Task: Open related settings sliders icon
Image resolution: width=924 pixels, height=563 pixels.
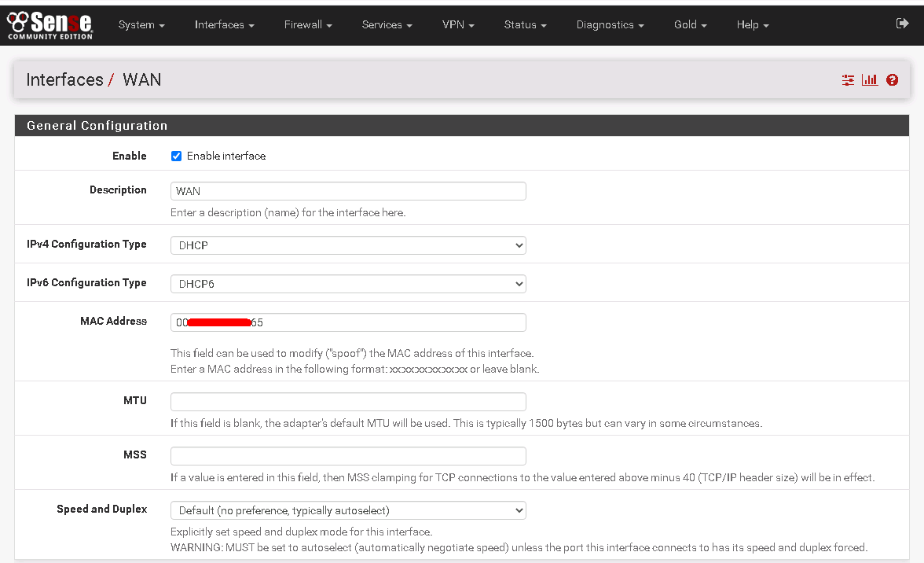Action: click(x=848, y=80)
